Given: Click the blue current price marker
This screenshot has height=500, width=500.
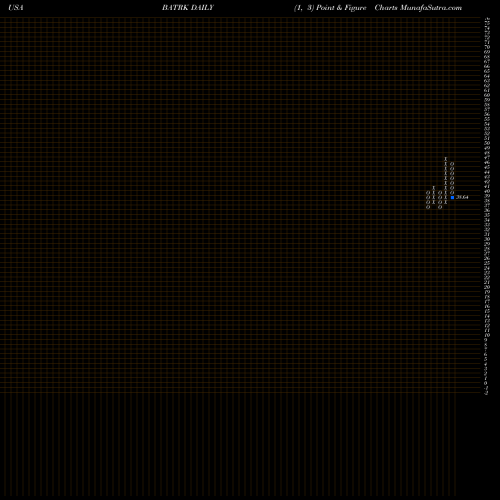Looking at the screenshot, I should [x=452, y=197].
